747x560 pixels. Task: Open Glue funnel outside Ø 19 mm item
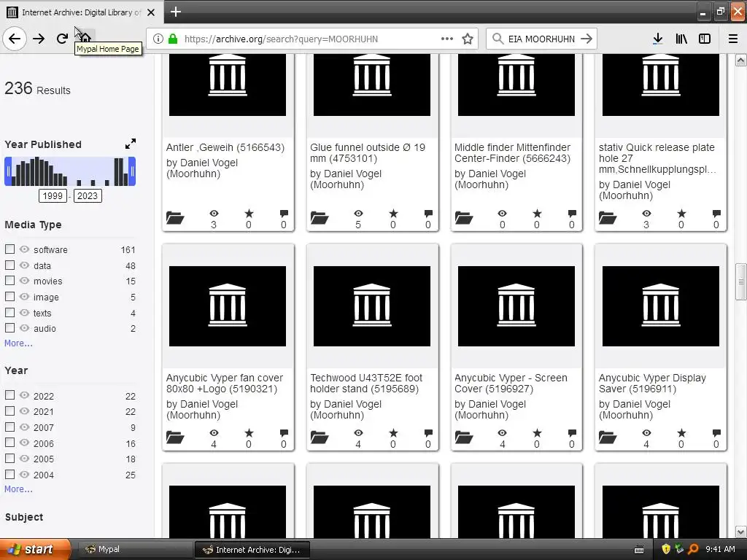pos(368,152)
